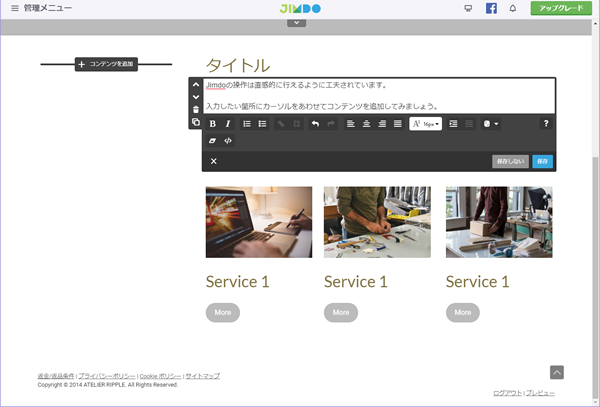The height and width of the screenshot is (407, 600).
Task: Open the Facebook icon link
Action: click(491, 8)
